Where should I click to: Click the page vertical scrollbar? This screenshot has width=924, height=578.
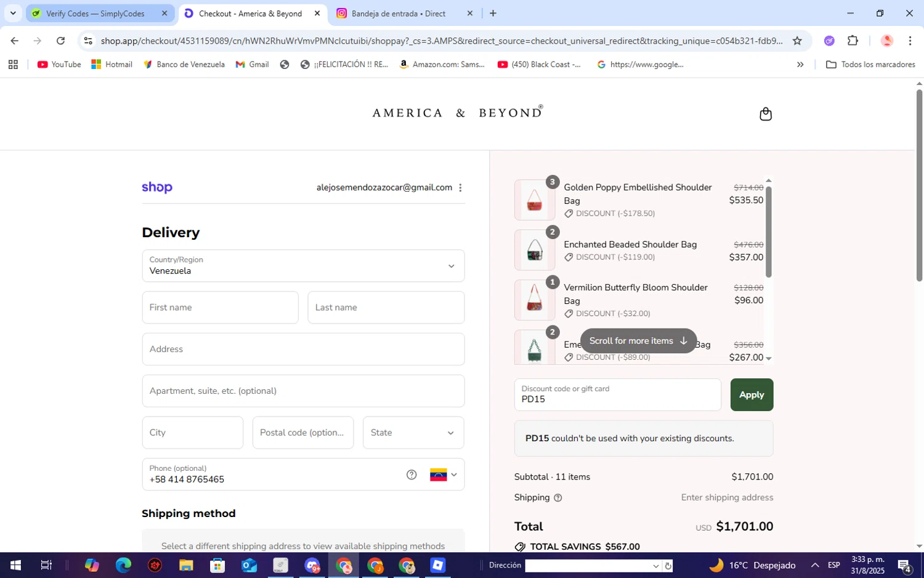click(x=919, y=185)
